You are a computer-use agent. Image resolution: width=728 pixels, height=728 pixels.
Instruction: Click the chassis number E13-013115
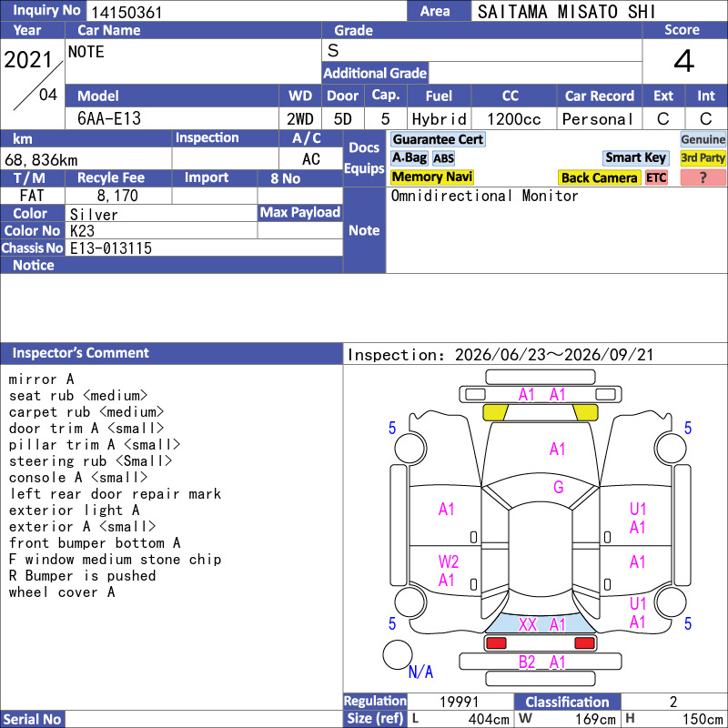coord(111,248)
